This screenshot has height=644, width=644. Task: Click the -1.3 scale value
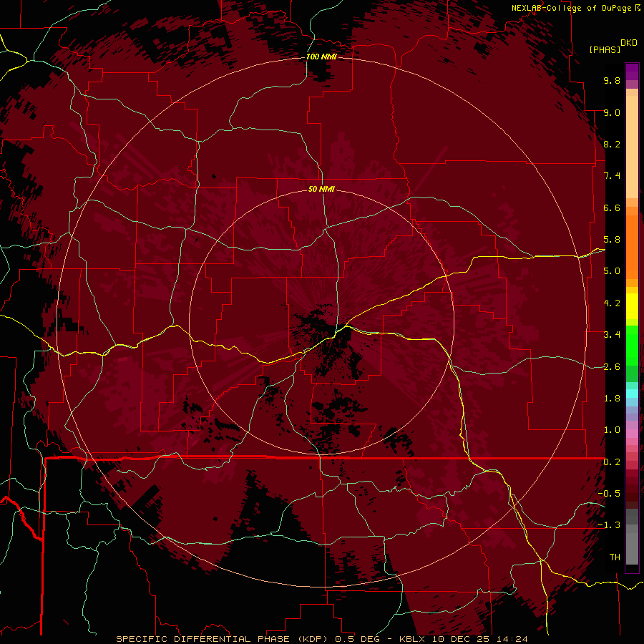click(x=609, y=525)
